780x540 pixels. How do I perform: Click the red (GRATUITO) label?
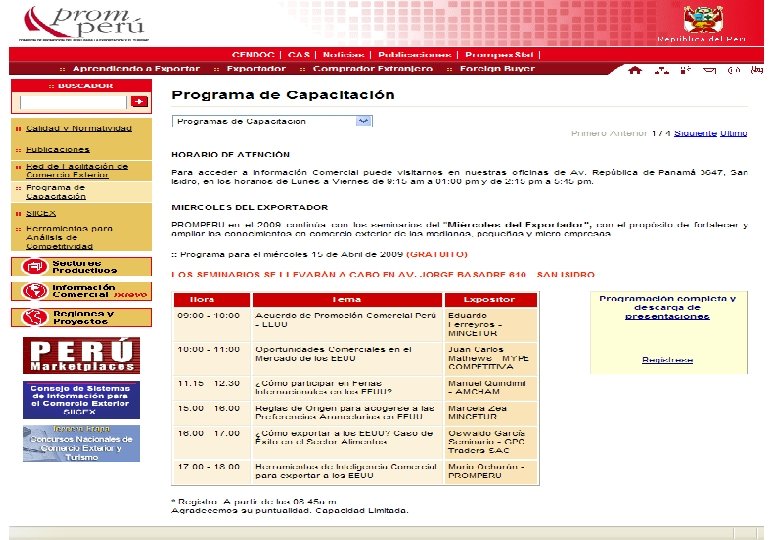(x=437, y=254)
